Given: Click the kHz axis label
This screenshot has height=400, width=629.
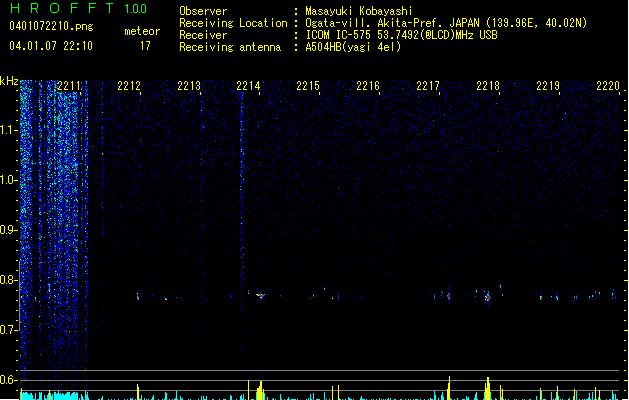Looking at the screenshot, I should pyautogui.click(x=9, y=81).
